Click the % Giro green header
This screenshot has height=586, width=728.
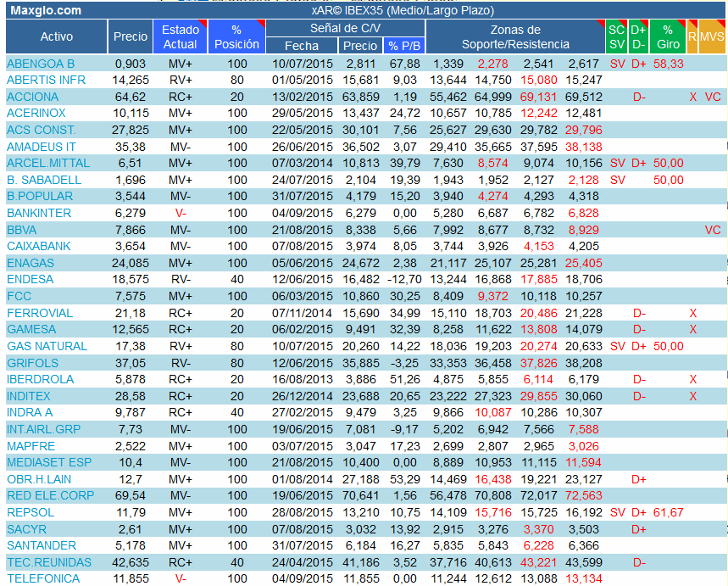pos(668,36)
